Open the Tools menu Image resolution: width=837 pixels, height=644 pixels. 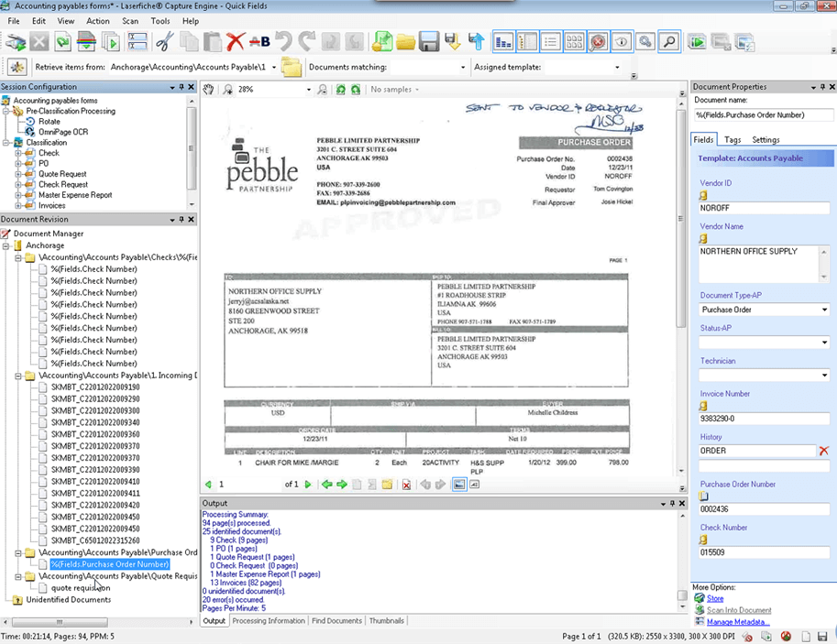[x=160, y=21]
